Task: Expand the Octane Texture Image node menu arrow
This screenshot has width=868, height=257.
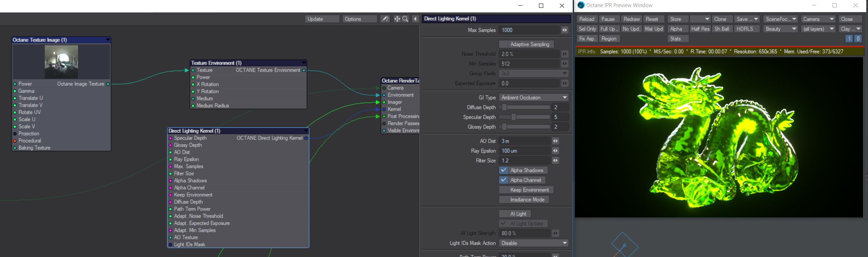Action: pyautogui.click(x=107, y=40)
